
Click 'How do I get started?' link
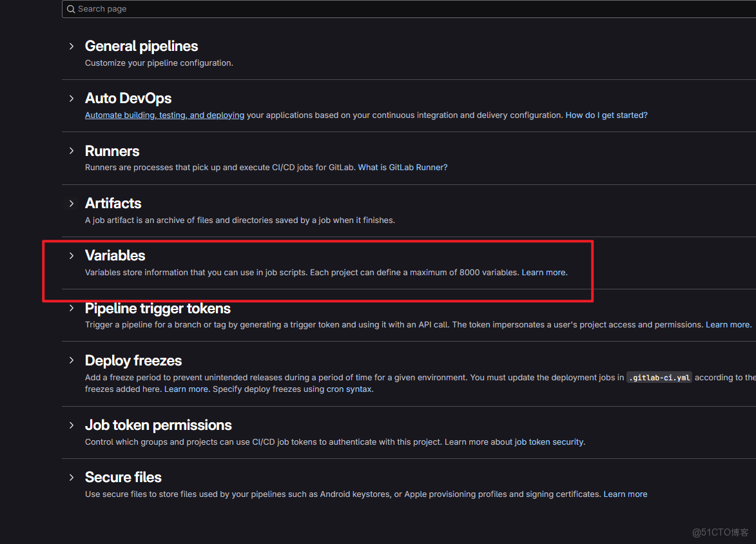(606, 115)
